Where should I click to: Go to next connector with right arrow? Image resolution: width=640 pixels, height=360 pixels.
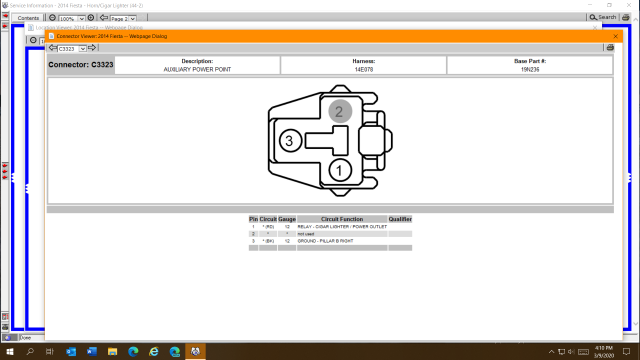[92, 48]
